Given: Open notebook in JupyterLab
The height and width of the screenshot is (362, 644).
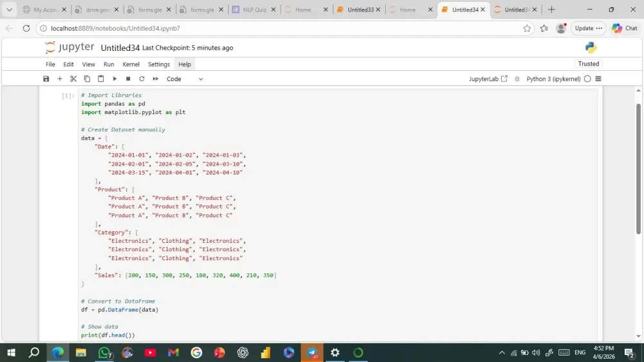Looking at the screenshot, I should [x=488, y=79].
